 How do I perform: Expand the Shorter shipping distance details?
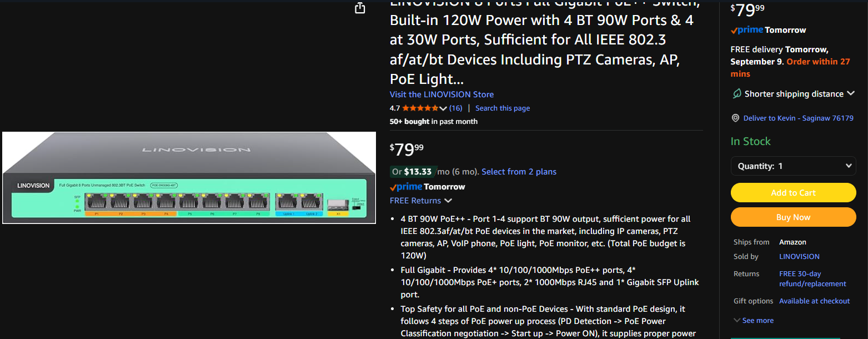click(851, 93)
